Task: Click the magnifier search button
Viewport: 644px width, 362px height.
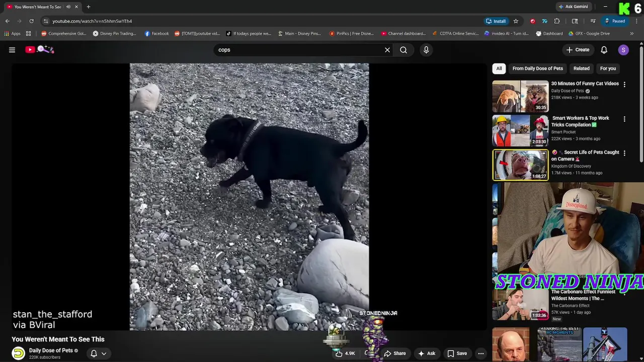Action: point(404,50)
